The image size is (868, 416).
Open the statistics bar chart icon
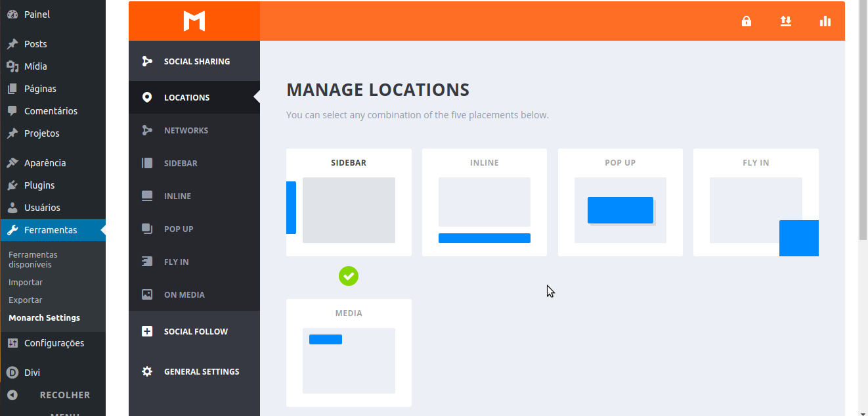click(x=825, y=21)
